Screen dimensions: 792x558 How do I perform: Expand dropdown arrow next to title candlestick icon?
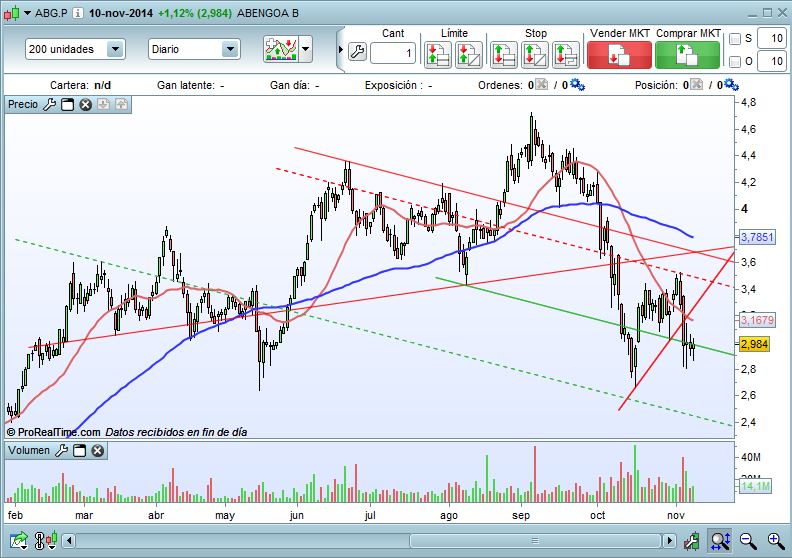click(x=27, y=13)
